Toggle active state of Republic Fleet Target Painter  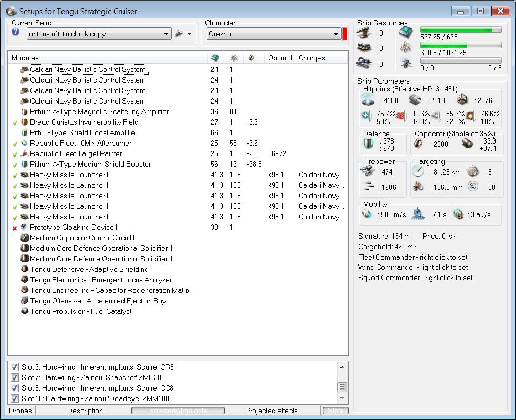[15, 155]
